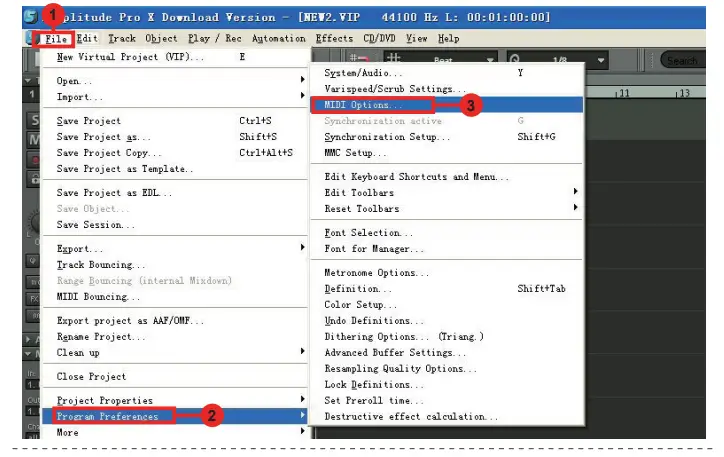The height and width of the screenshot is (457, 724).
Task: Select Track Bouncing...
Action: pos(175,265)
